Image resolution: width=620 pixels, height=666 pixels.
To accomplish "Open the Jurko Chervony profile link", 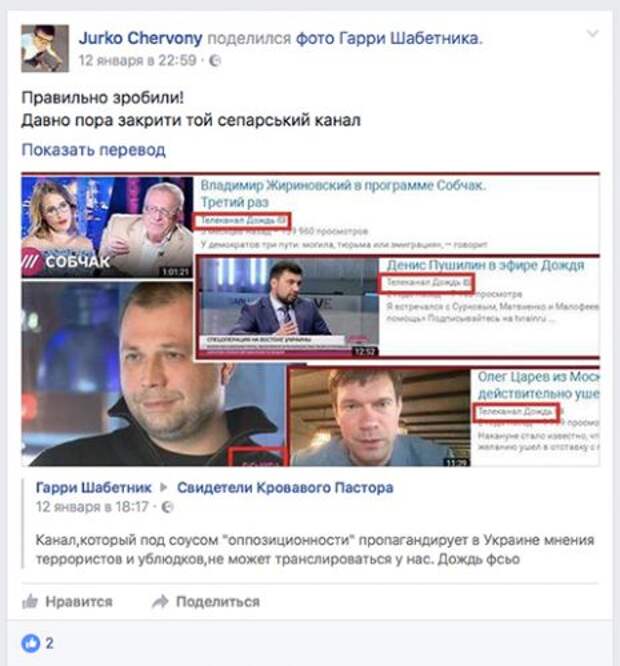I will (140, 38).
